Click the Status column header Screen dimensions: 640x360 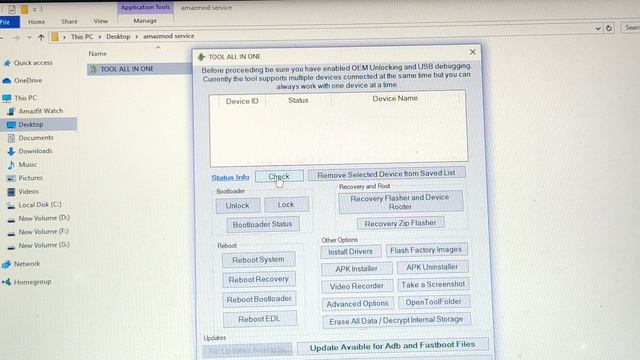click(x=298, y=100)
